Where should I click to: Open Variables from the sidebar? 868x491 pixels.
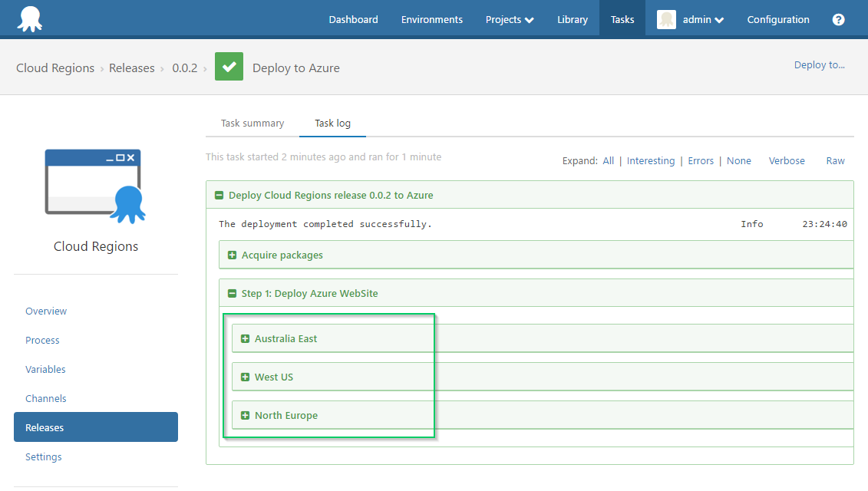45,369
